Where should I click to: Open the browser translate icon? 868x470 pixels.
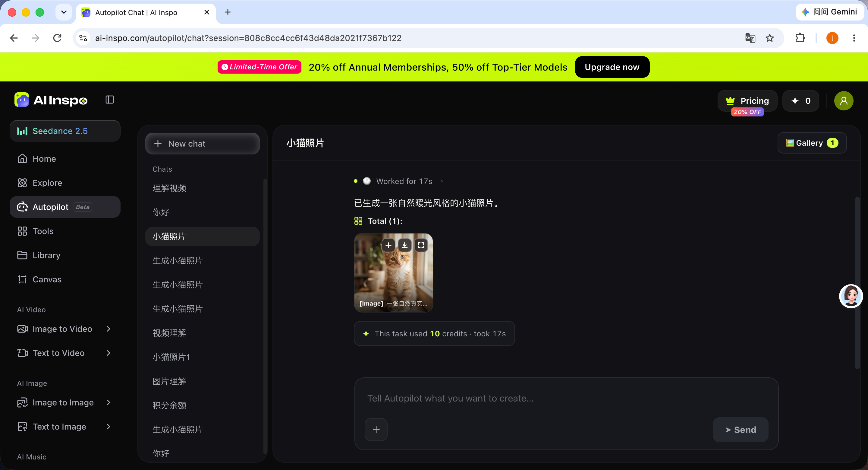750,38
